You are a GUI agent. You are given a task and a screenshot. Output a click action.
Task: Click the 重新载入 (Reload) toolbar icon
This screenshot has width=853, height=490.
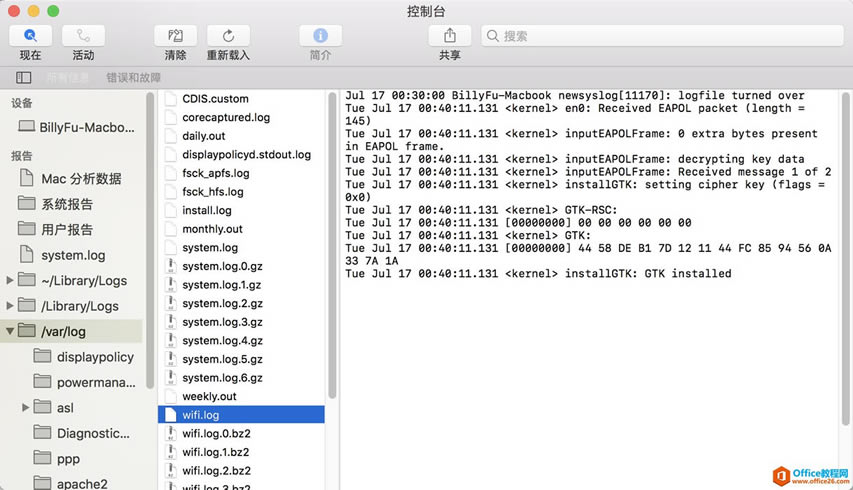(x=228, y=36)
